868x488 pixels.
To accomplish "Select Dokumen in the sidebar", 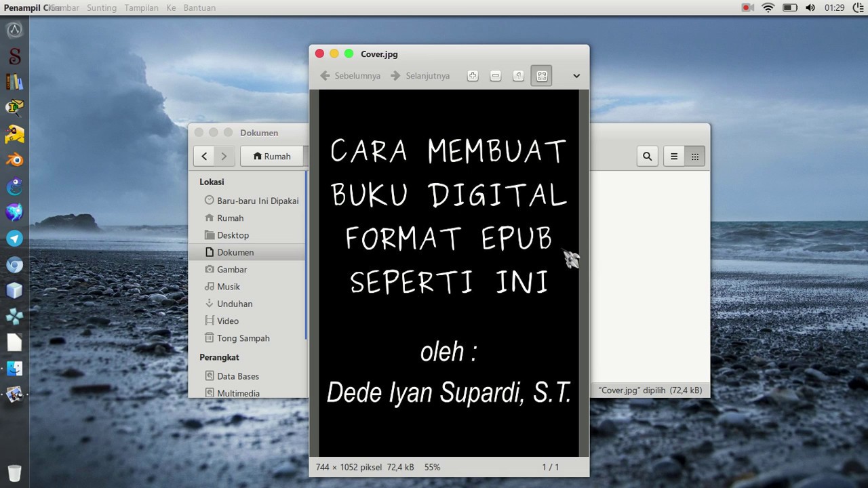I will coord(248,252).
